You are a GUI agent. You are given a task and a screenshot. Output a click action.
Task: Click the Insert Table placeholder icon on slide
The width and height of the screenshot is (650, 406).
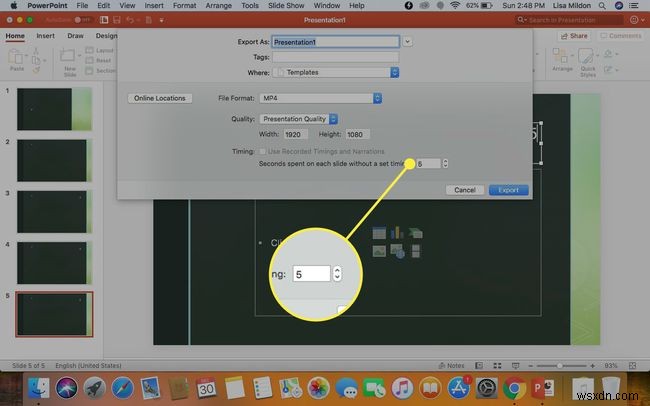point(379,233)
